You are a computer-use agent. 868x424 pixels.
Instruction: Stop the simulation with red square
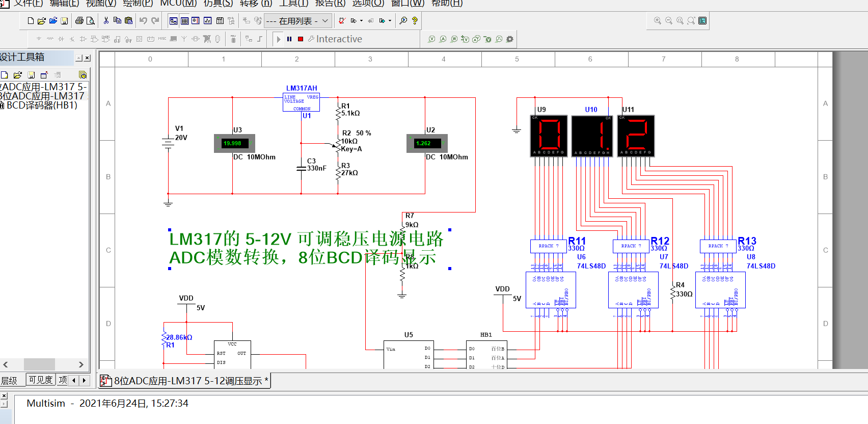(301, 39)
